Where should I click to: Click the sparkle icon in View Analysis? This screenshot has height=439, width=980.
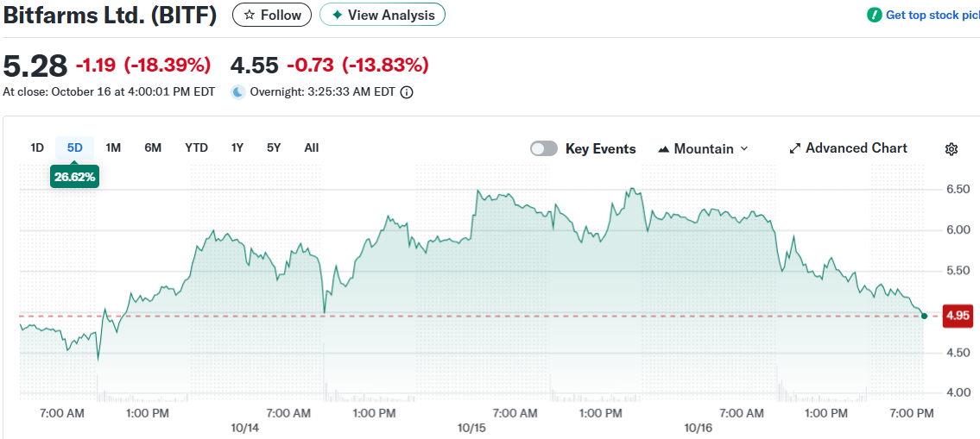tap(338, 15)
